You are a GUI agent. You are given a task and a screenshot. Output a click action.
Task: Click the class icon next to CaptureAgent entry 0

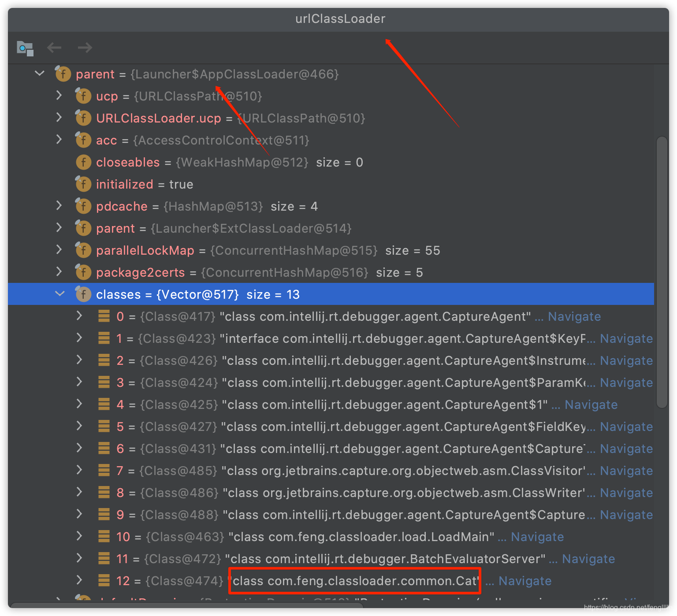103,316
